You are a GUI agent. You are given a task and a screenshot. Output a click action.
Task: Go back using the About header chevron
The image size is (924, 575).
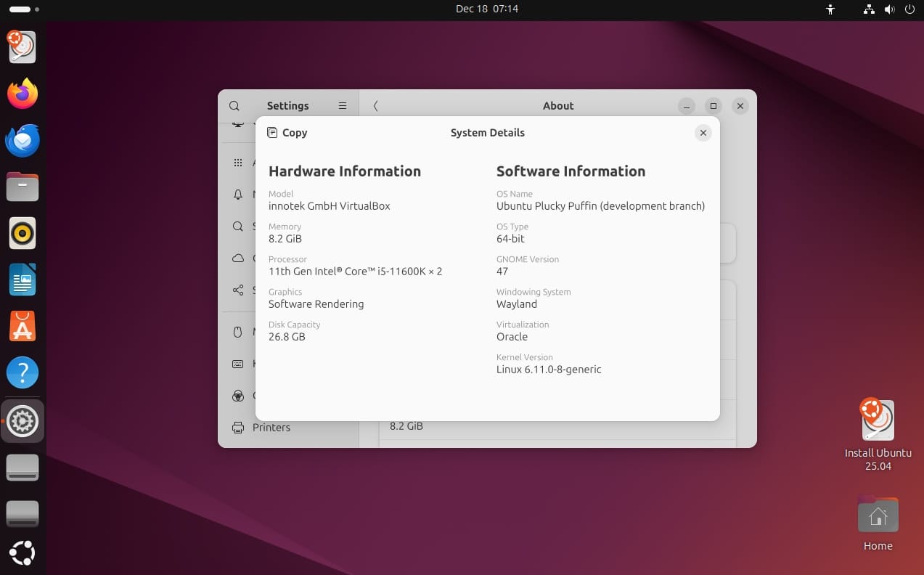pos(375,105)
